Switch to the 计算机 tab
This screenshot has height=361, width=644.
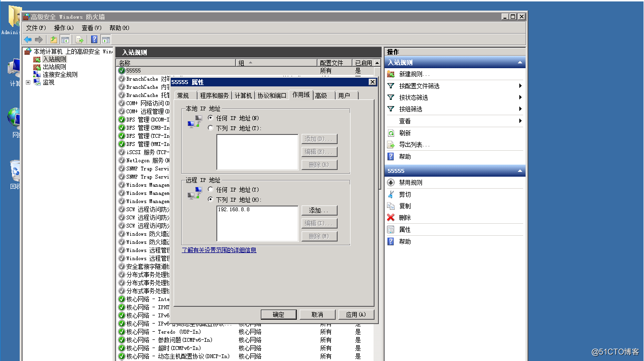pyautogui.click(x=244, y=96)
